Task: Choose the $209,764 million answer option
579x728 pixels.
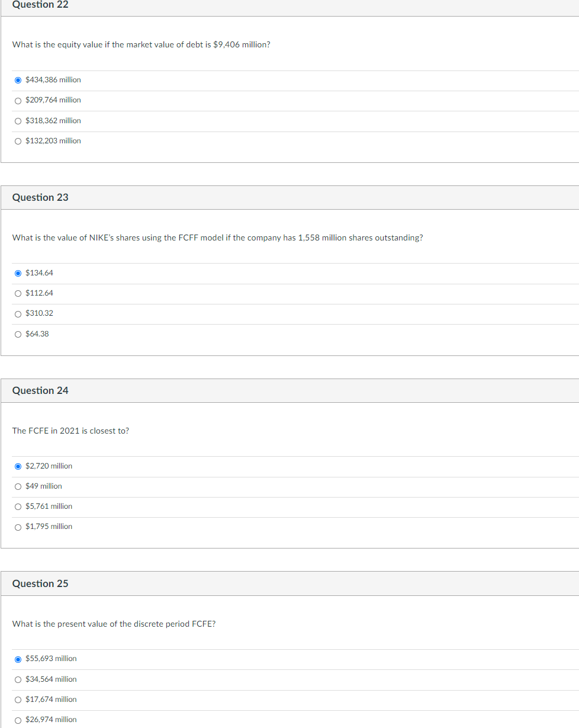Action: pyautogui.click(x=18, y=100)
